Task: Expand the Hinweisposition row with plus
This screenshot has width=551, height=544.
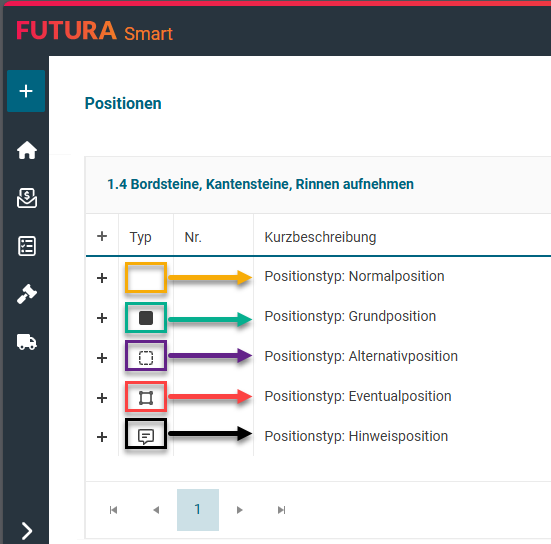Action: (102, 437)
